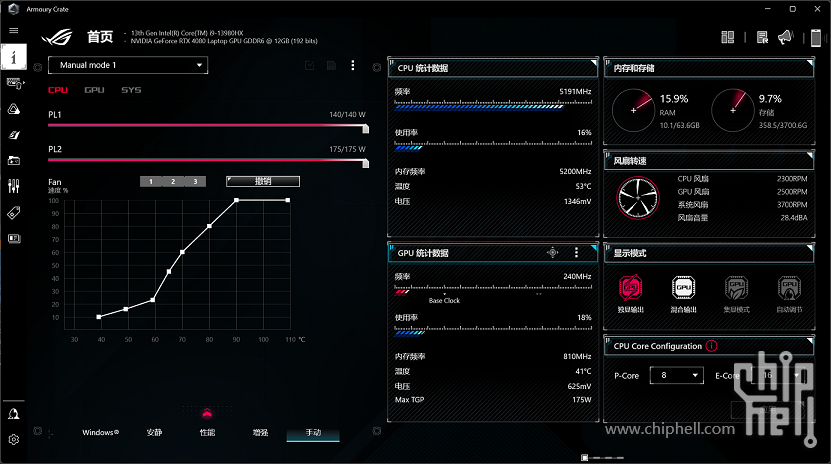Switch dashboard layout view icon
Screen dimensions: 831x464
tap(728, 37)
